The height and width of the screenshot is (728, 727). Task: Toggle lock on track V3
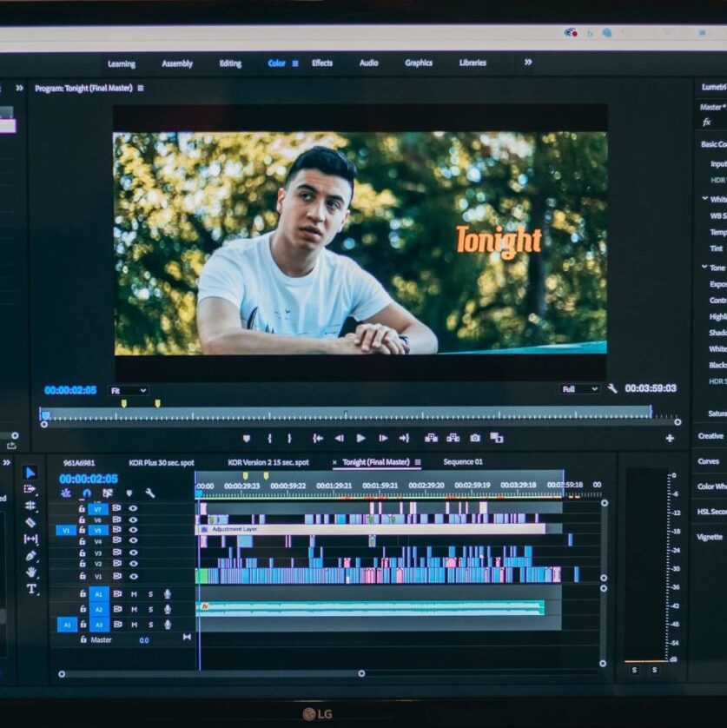click(83, 553)
